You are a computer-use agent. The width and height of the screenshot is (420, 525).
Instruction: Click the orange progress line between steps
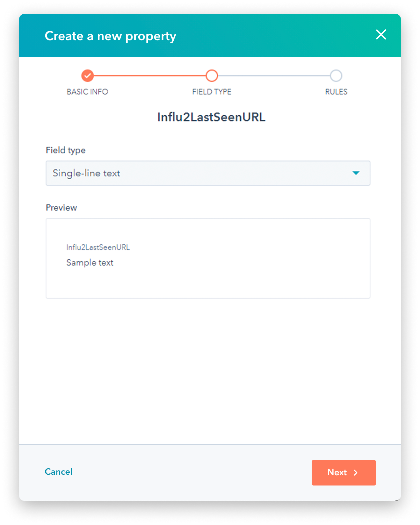(149, 76)
